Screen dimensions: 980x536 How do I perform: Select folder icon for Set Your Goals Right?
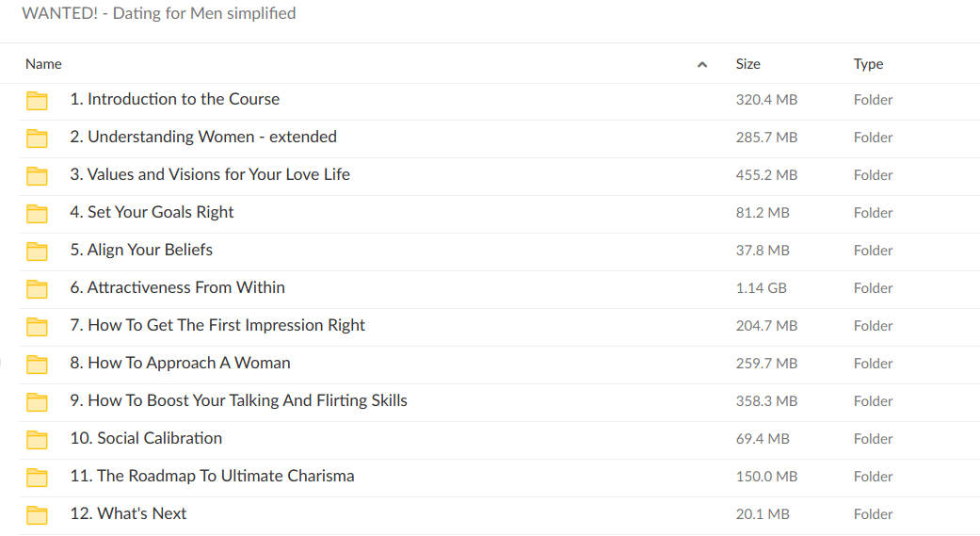[37, 214]
